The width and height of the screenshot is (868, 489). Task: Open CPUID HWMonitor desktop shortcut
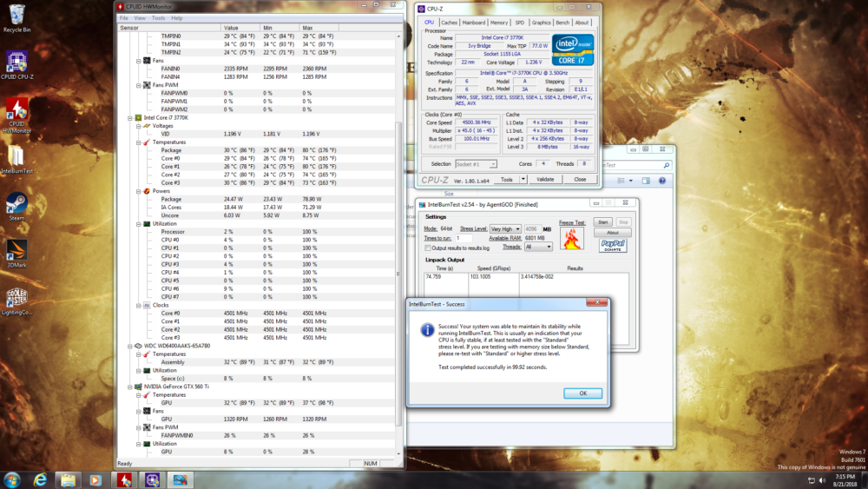click(x=16, y=116)
